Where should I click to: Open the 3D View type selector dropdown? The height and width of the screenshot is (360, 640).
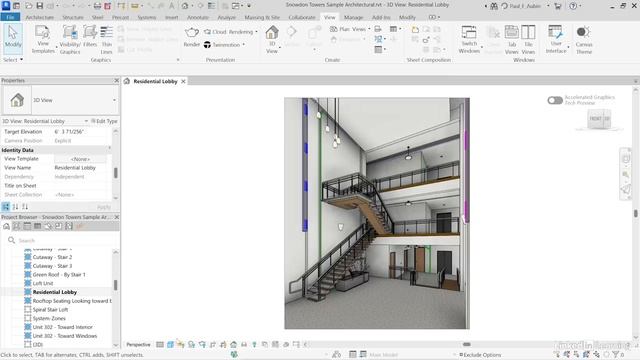click(x=114, y=100)
